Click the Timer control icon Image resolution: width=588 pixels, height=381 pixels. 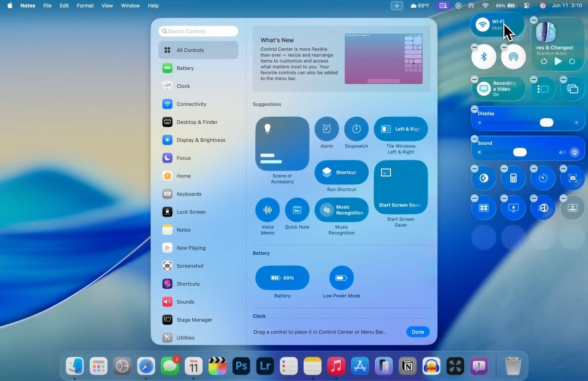tap(543, 177)
